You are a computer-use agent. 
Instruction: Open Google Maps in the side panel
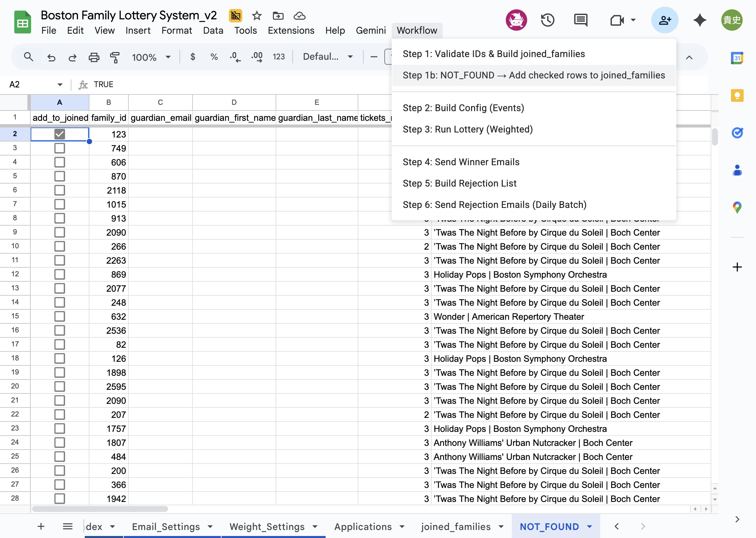(737, 208)
